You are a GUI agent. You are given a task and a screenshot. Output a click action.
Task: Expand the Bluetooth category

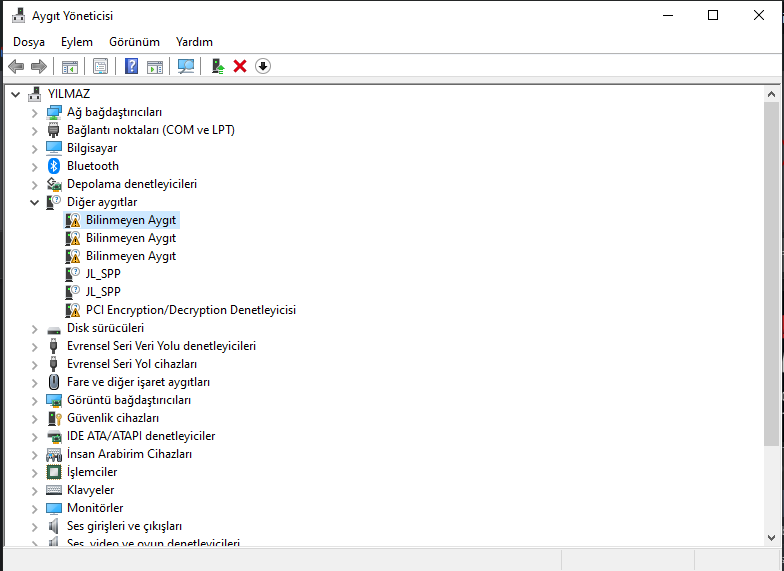tap(34, 167)
